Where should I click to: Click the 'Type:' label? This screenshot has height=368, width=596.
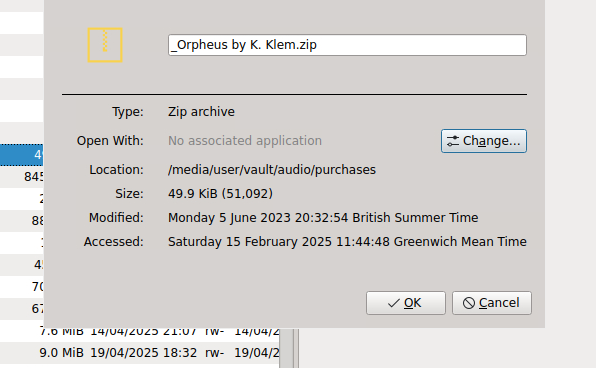pos(128,112)
